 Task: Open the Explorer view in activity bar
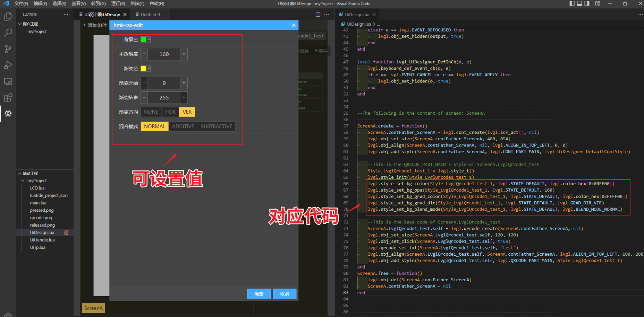tap(8, 17)
